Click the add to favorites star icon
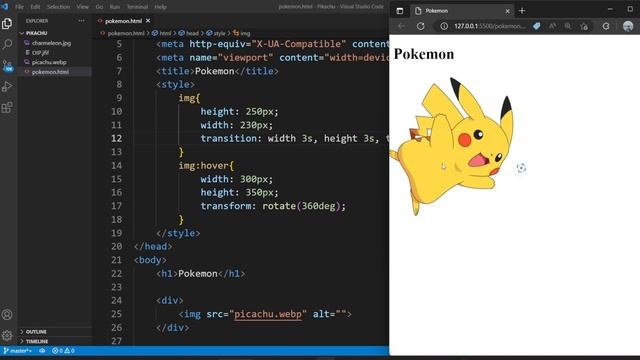This screenshot has height=360, width=640. (584, 26)
